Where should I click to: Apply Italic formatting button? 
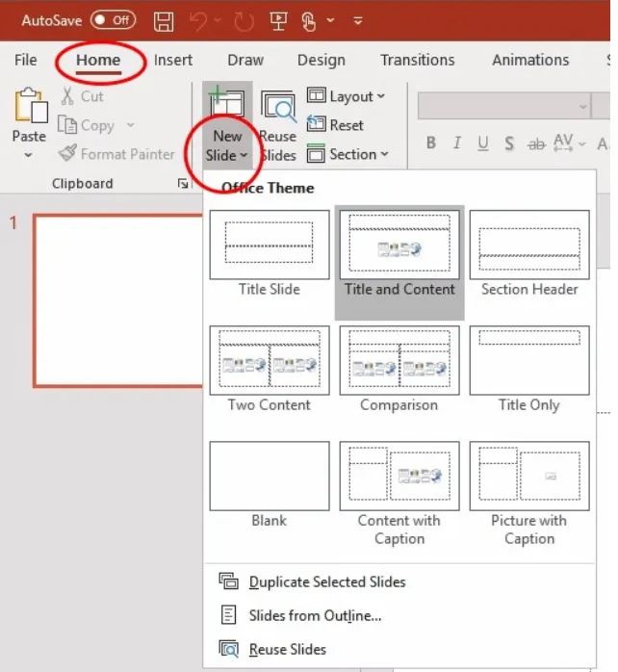click(x=457, y=143)
